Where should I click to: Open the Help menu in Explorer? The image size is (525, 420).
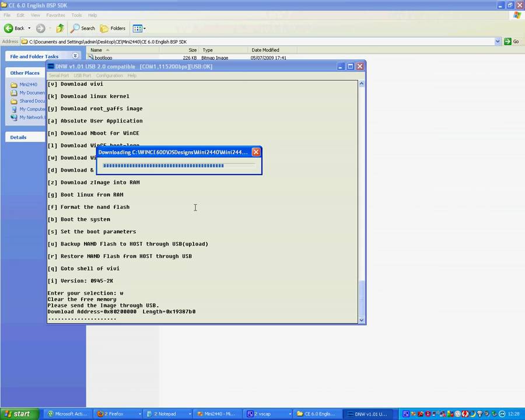point(92,15)
